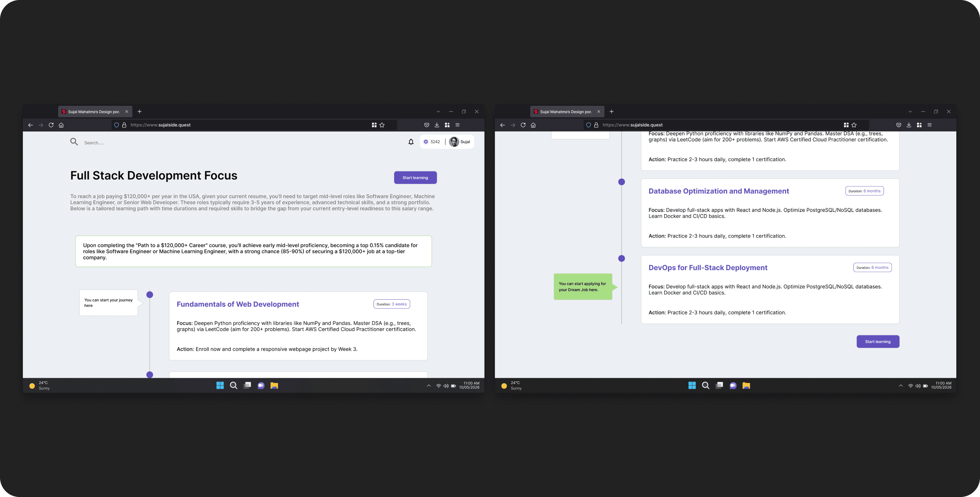
Task: Expand the tab list chevron in the right browser window
Action: coord(910,112)
